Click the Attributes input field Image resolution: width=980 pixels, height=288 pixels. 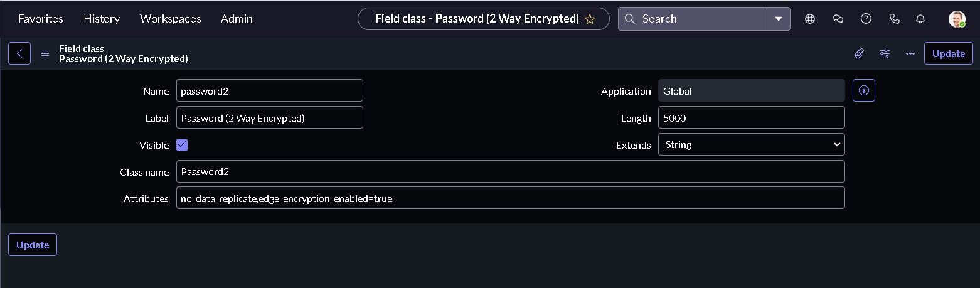tap(510, 198)
